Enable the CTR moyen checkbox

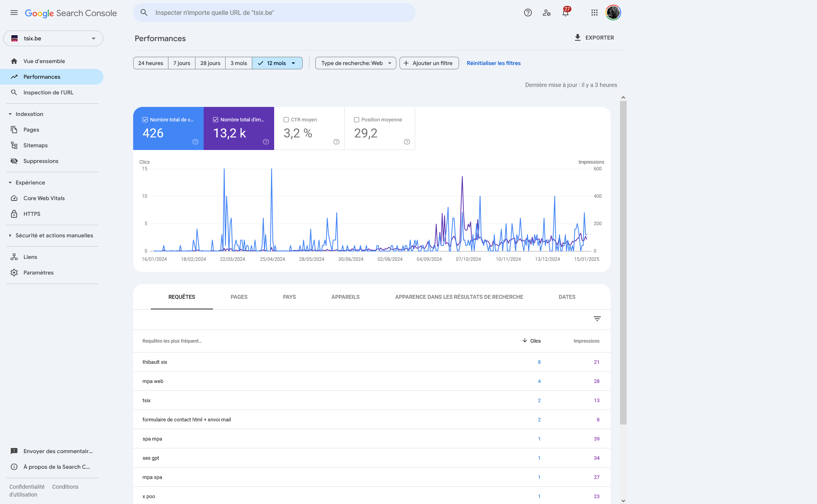286,120
